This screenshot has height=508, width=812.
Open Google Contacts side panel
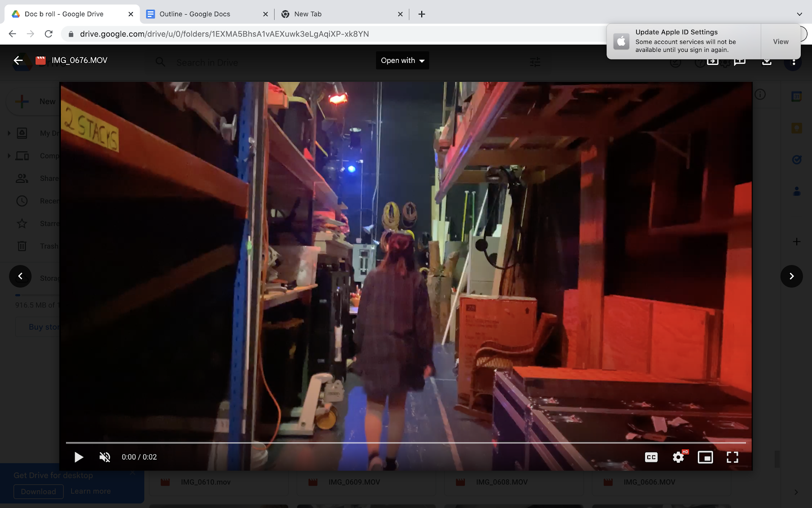pos(797,192)
